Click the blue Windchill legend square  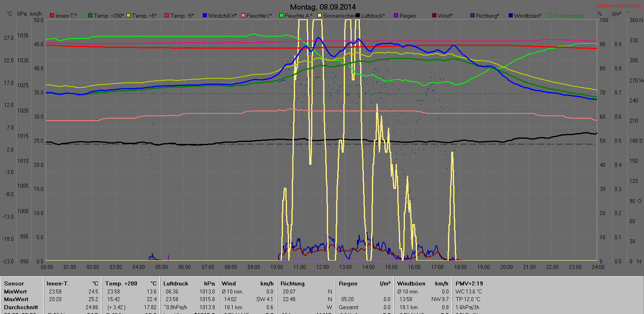205,16
